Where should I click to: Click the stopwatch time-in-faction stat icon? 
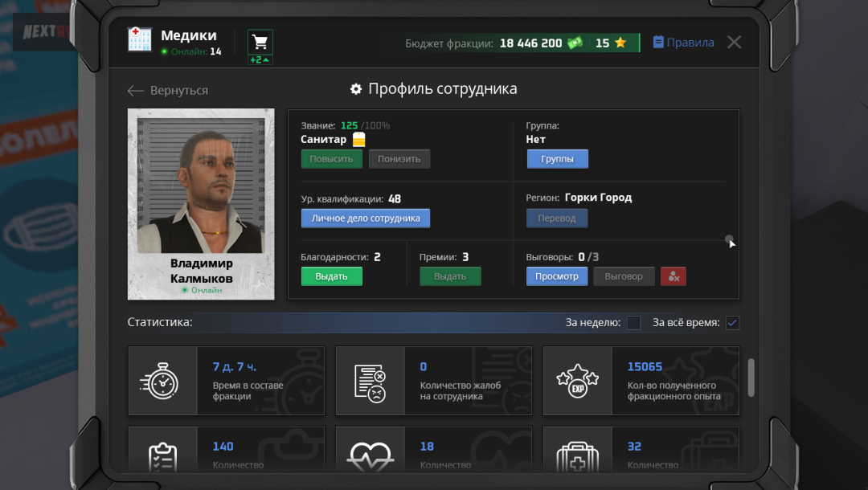163,381
